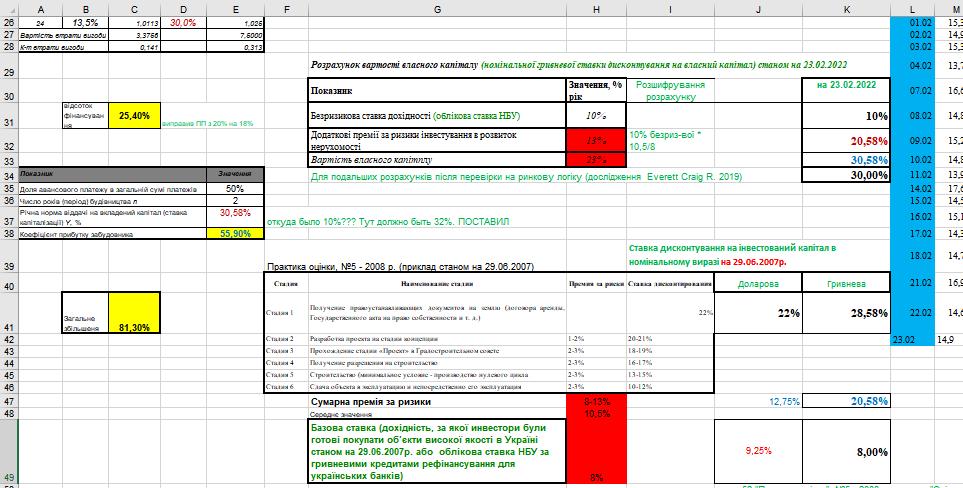963x488 pixels.
Task: Click the Гривнева column heading cell
Action: 847,282
